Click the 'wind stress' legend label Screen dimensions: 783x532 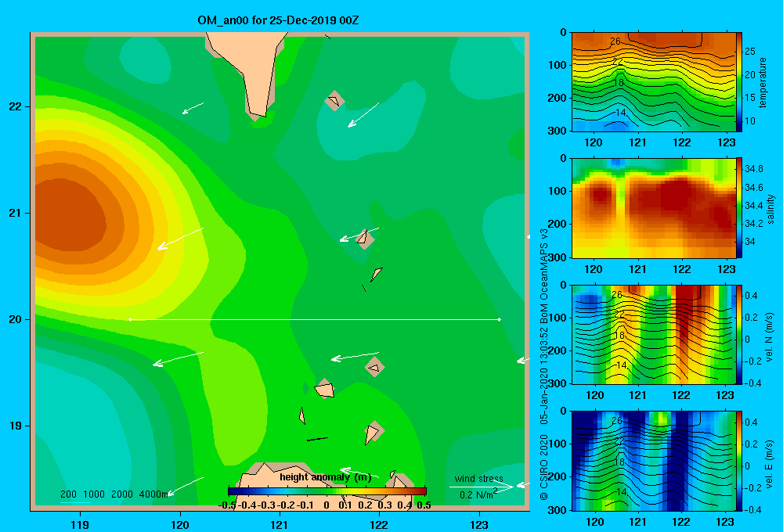[478, 479]
